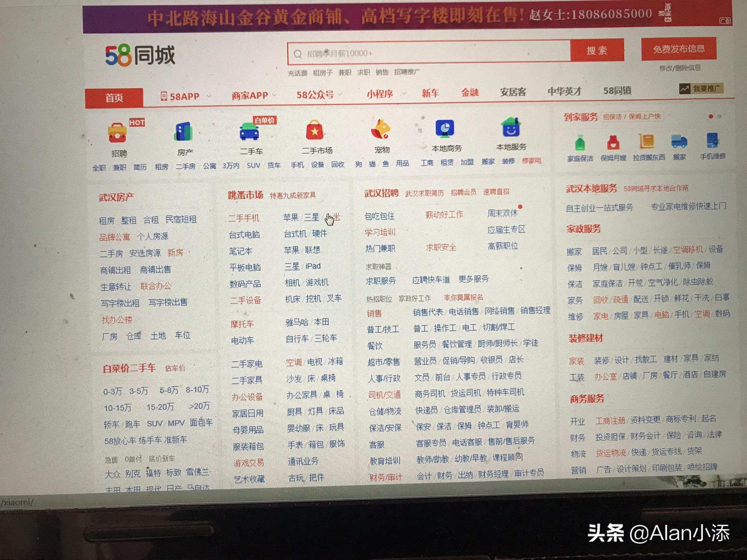The width and height of the screenshot is (747, 560).
Task: Open the 武汉房产 section heading
Action: coord(116,197)
